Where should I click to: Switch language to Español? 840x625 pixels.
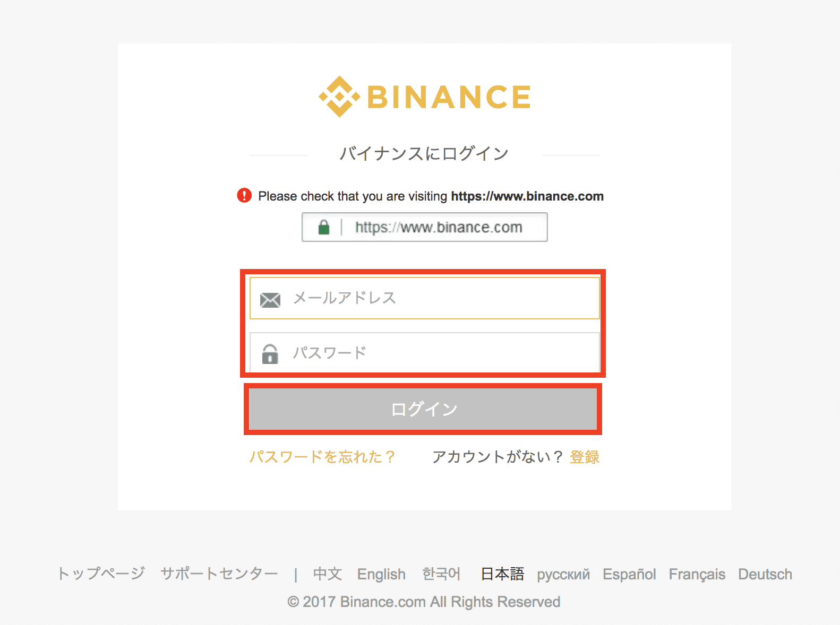tap(629, 574)
